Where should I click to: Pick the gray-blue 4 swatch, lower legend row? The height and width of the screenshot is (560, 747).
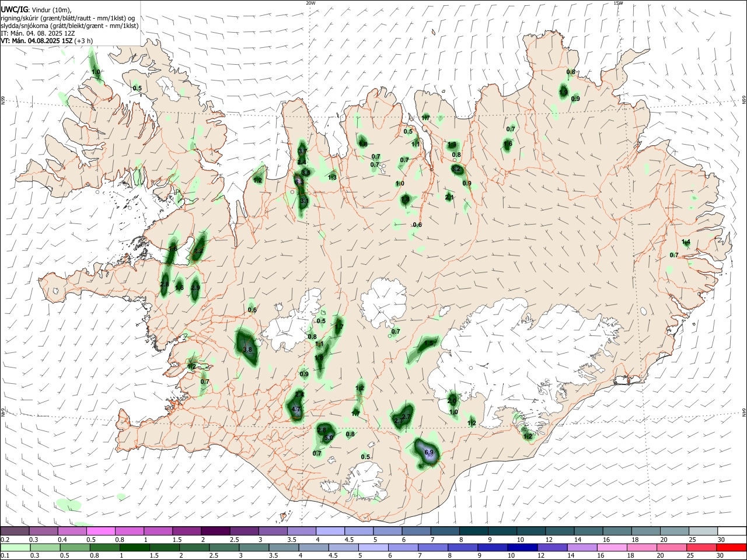pos(313,547)
